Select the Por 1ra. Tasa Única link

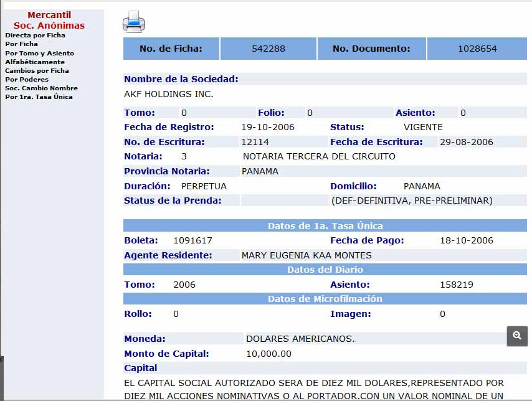pyautogui.click(x=39, y=97)
